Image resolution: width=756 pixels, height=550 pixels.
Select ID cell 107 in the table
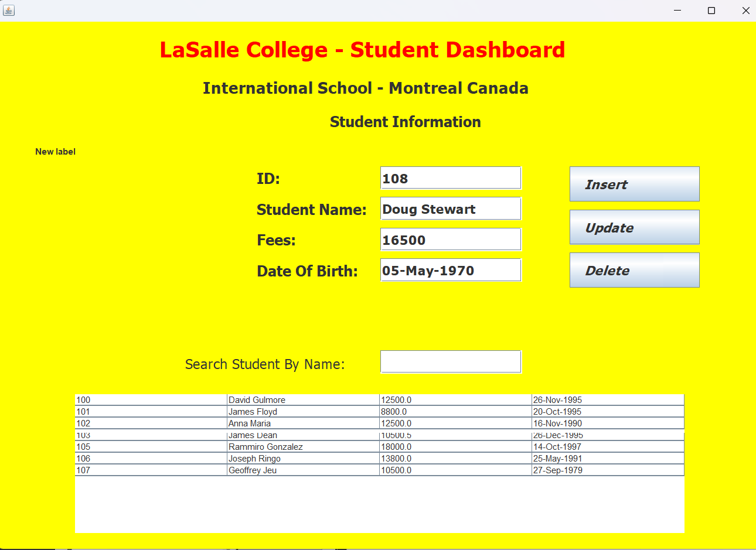click(x=151, y=470)
